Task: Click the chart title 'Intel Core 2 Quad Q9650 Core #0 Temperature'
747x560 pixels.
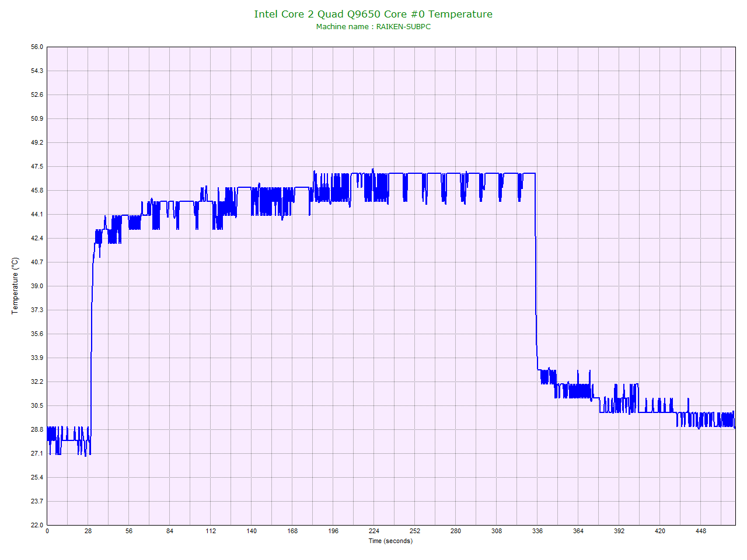Action: [373, 14]
